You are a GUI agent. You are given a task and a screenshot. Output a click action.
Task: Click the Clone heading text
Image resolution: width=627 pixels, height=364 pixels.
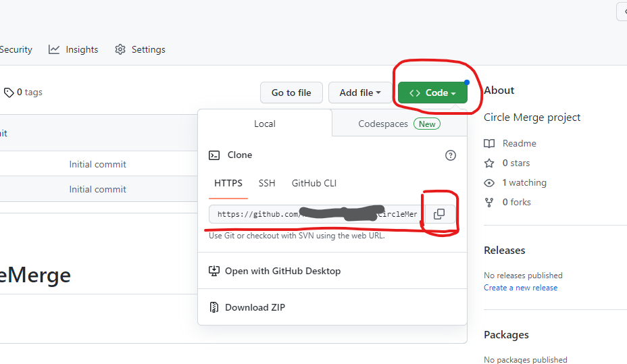pyautogui.click(x=240, y=155)
